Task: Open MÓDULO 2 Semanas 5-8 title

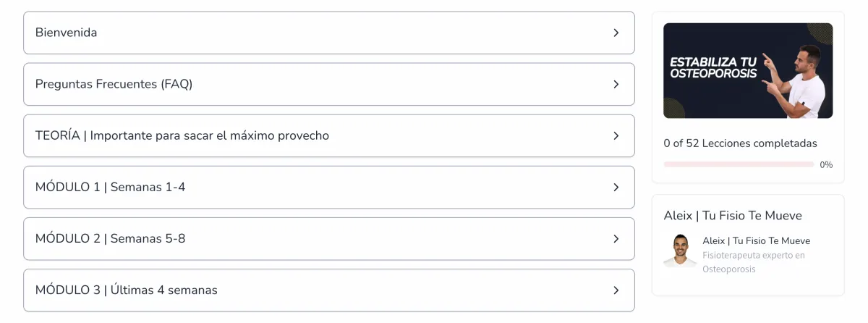Action: coord(110,238)
